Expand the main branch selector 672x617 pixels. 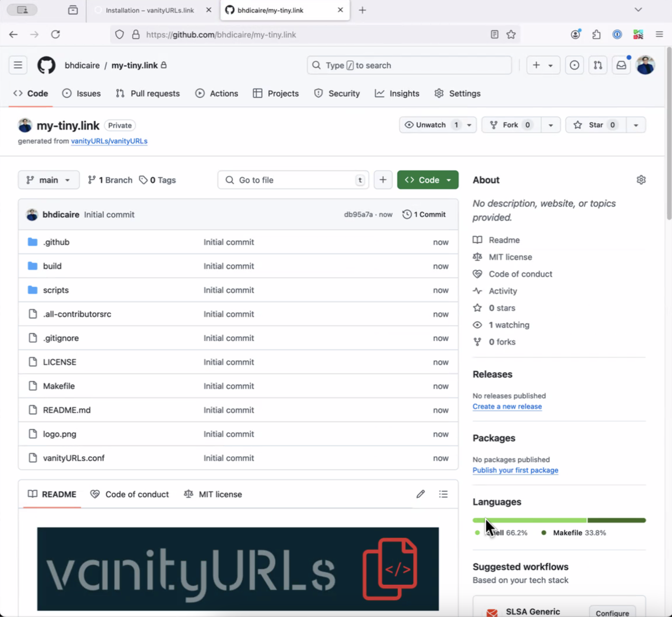(49, 180)
